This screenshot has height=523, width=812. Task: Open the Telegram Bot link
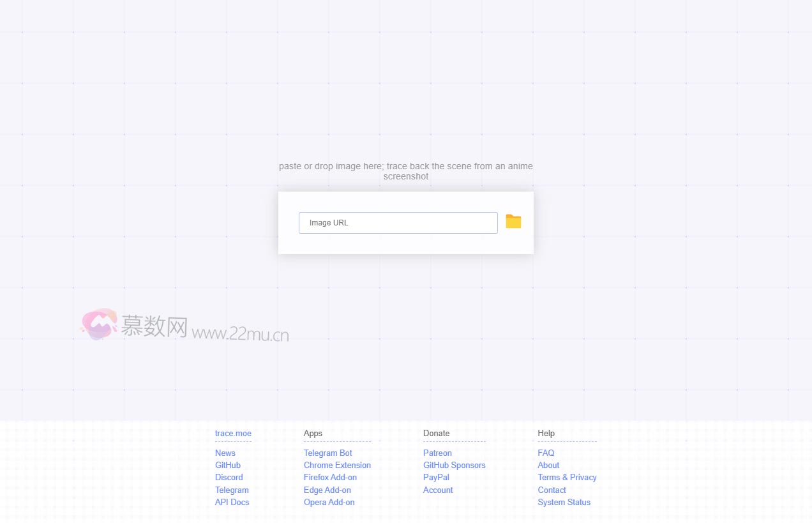coord(327,453)
